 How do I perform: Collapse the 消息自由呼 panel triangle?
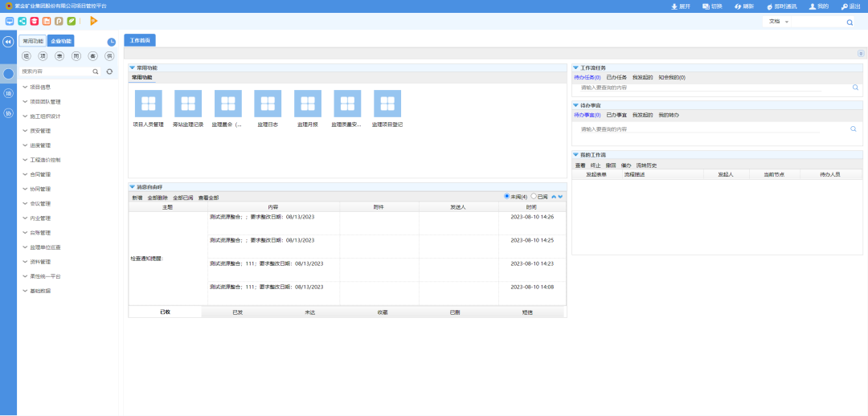coord(132,187)
